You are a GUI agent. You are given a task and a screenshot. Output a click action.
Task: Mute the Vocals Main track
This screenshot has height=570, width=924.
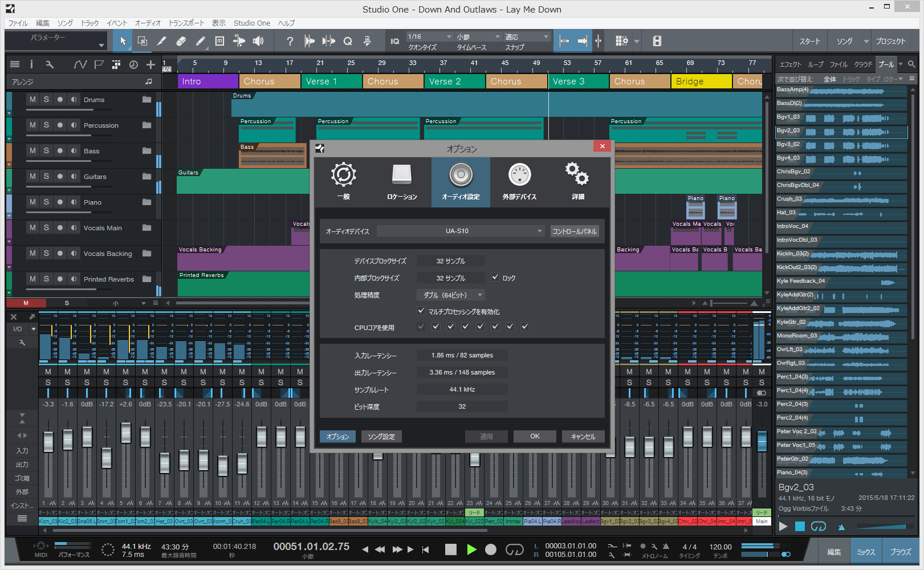pos(32,227)
